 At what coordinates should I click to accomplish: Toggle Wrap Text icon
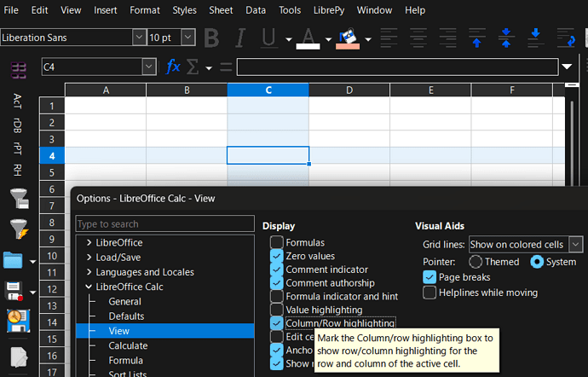click(x=566, y=38)
